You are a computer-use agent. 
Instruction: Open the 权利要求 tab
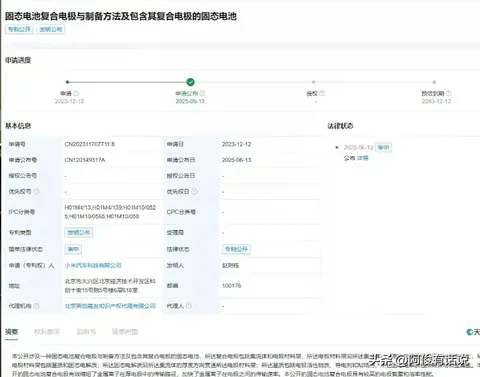tap(47, 332)
